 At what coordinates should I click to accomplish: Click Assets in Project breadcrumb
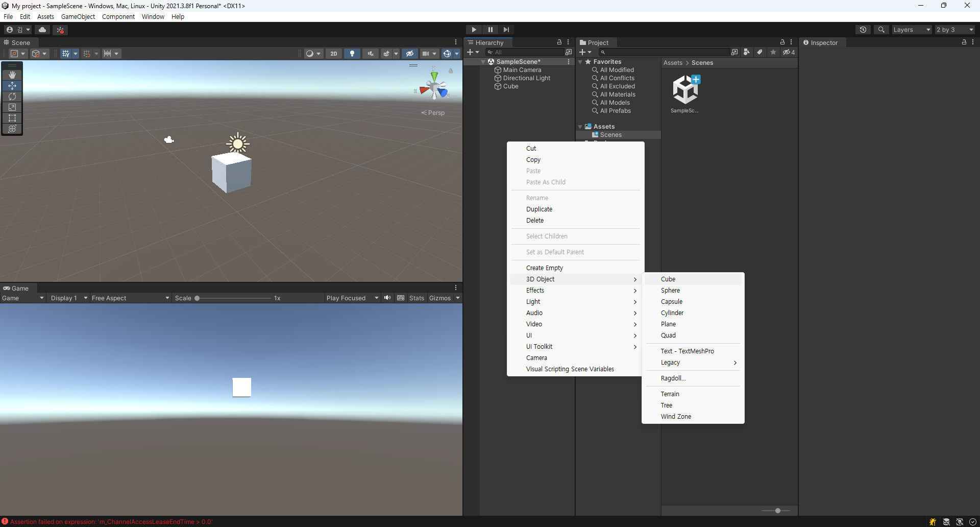(673, 63)
